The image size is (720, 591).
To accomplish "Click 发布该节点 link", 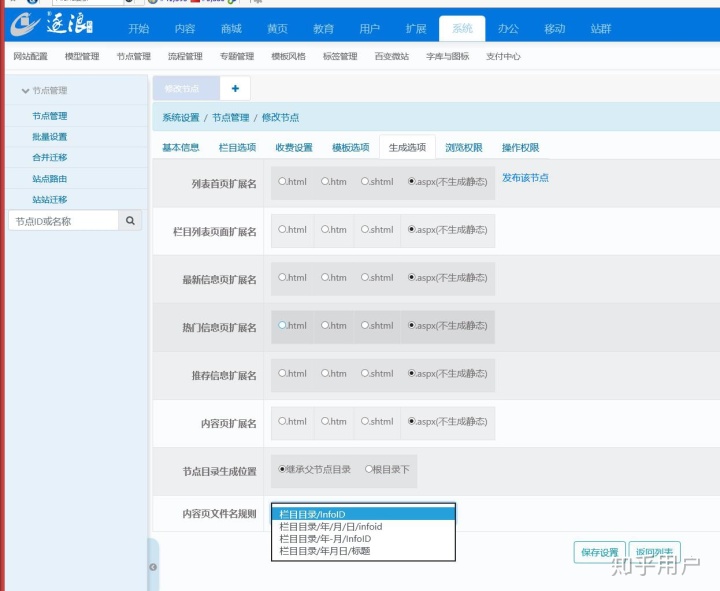I will click(x=525, y=178).
